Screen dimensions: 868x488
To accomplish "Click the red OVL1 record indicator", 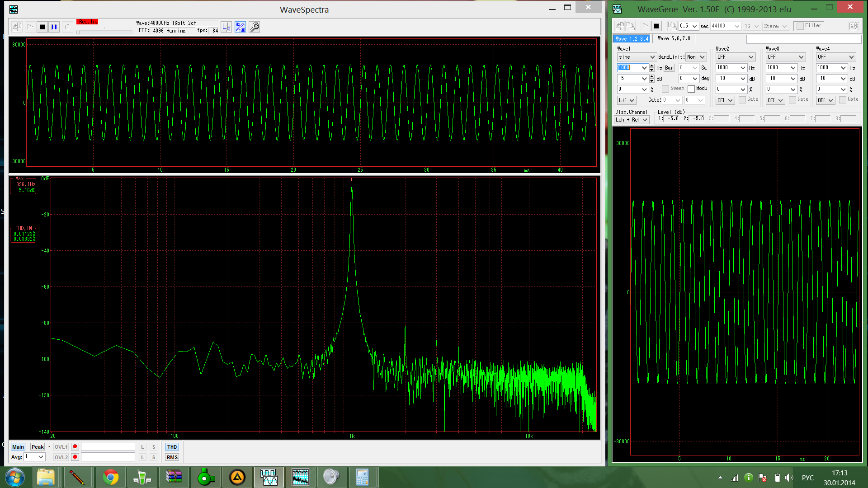I will 75,446.
